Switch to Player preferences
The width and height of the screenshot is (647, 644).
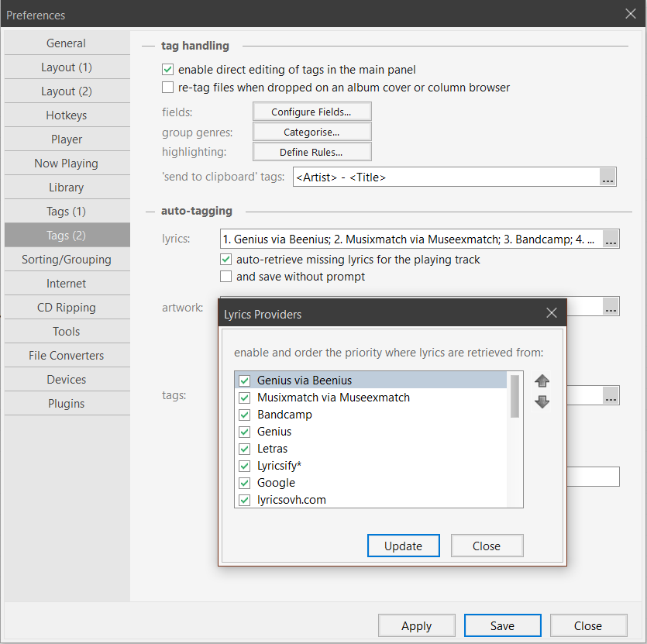pyautogui.click(x=67, y=139)
